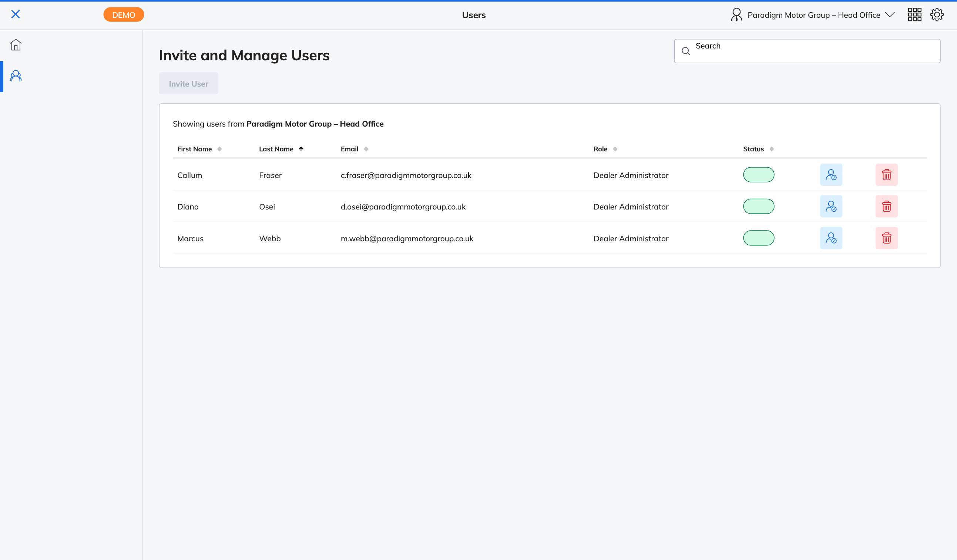Click the first name Diana

(188, 207)
